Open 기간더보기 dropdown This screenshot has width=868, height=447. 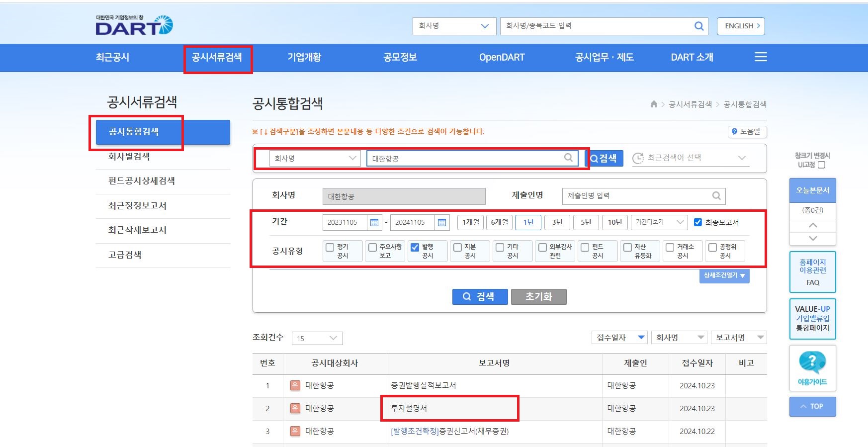pos(659,222)
